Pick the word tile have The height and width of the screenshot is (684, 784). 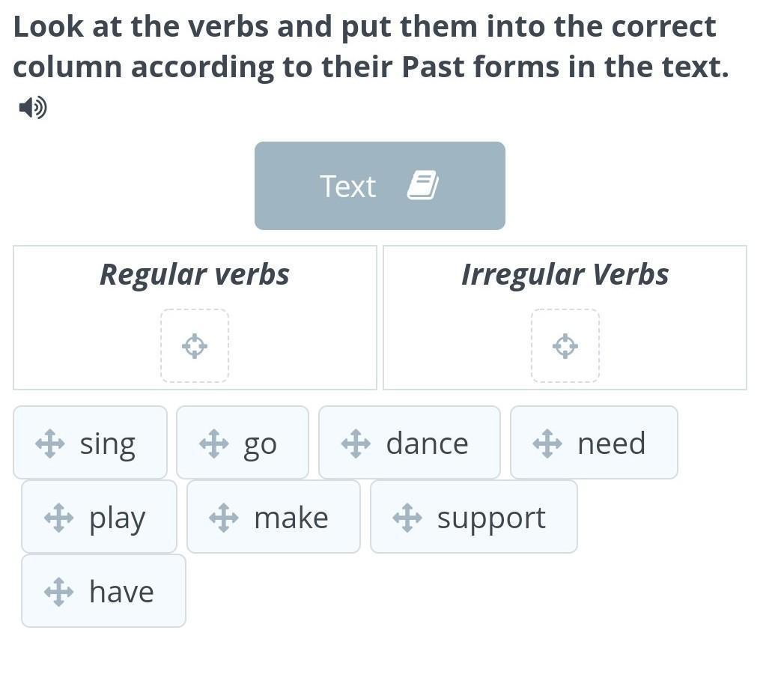point(103,590)
